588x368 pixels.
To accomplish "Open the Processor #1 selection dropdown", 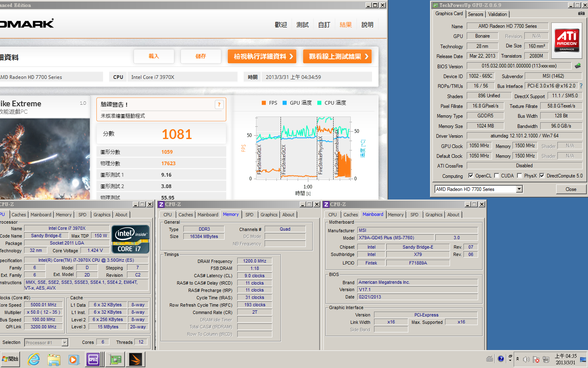I will coord(65,343).
